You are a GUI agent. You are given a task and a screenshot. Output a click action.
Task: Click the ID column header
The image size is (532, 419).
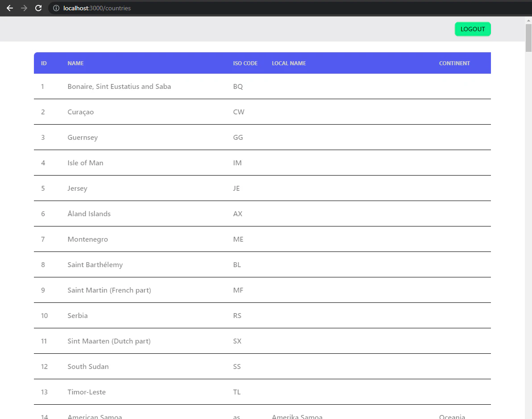pyautogui.click(x=44, y=63)
